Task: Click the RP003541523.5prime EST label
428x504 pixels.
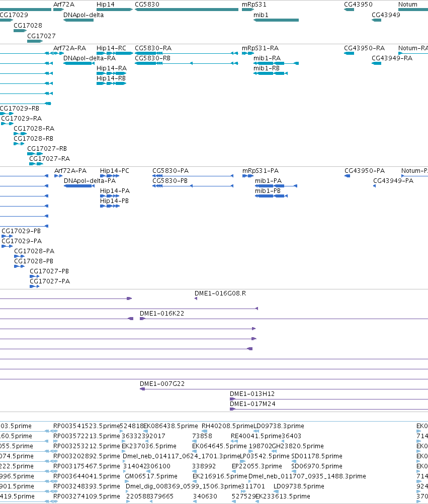Action: 87,426
